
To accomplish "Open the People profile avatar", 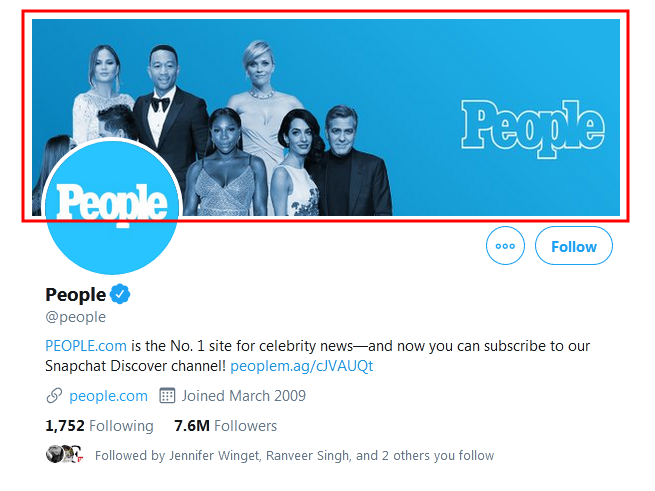I will click(x=112, y=208).
